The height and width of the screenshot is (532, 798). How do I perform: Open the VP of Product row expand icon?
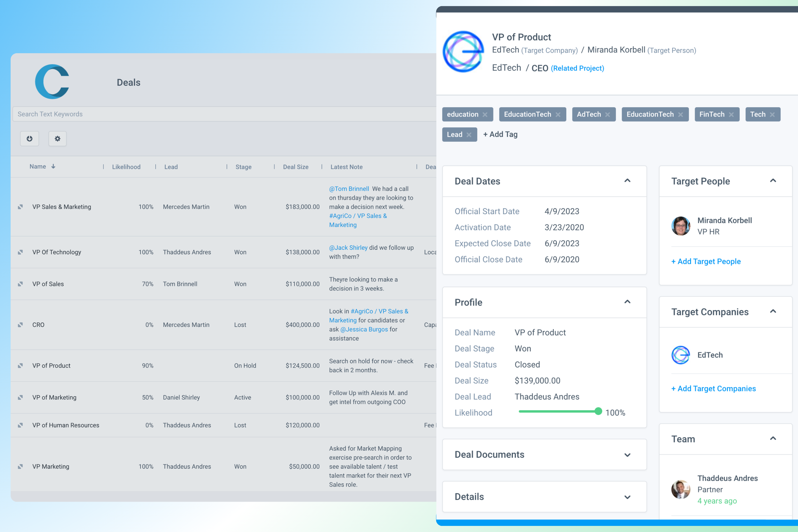(20, 365)
